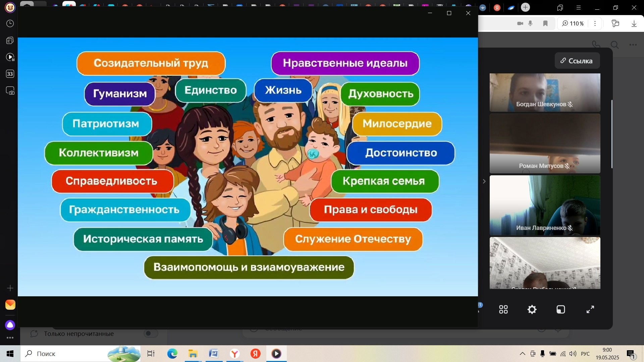Screen dimensions: 644x362
Task: Click the microphone permission icon in address bar
Action: click(530, 23)
